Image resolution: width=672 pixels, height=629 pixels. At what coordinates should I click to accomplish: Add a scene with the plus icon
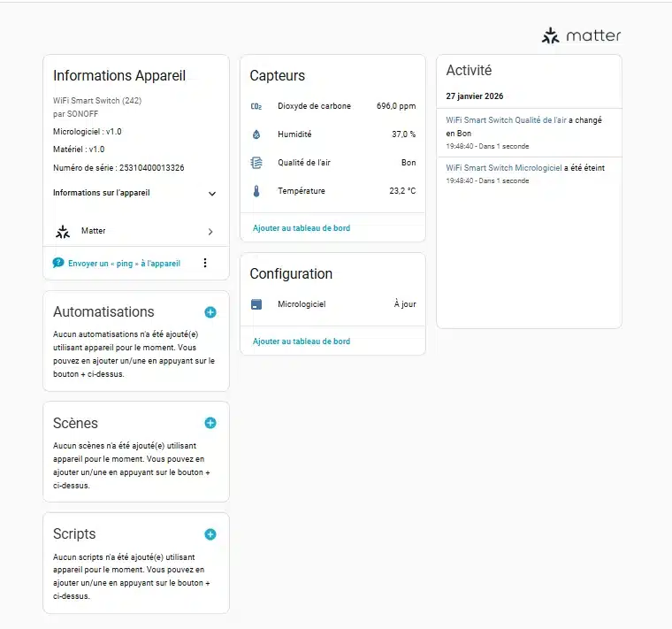pyautogui.click(x=210, y=423)
